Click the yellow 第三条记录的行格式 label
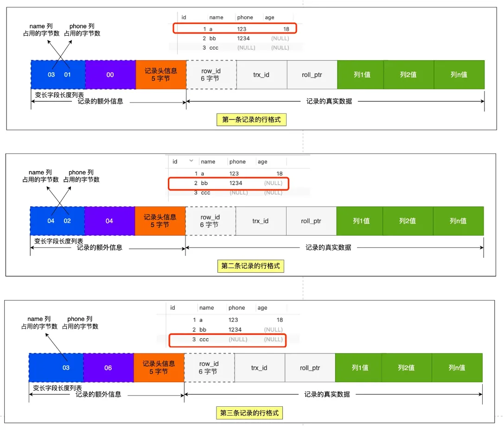The image size is (504, 435). point(249,413)
